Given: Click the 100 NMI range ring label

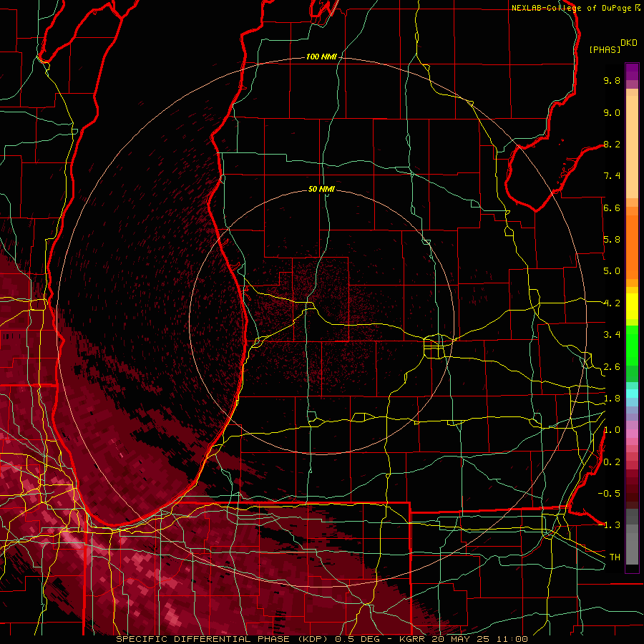Looking at the screenshot, I should (321, 57).
